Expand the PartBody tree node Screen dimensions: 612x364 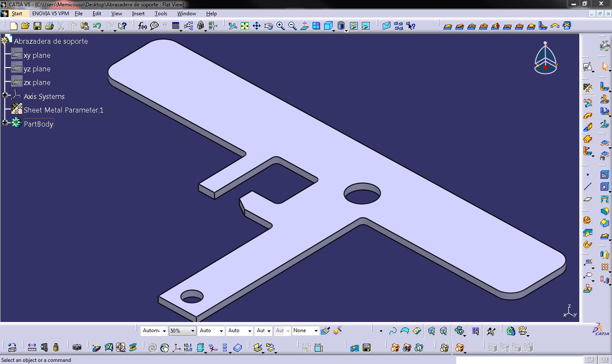[x=5, y=123]
